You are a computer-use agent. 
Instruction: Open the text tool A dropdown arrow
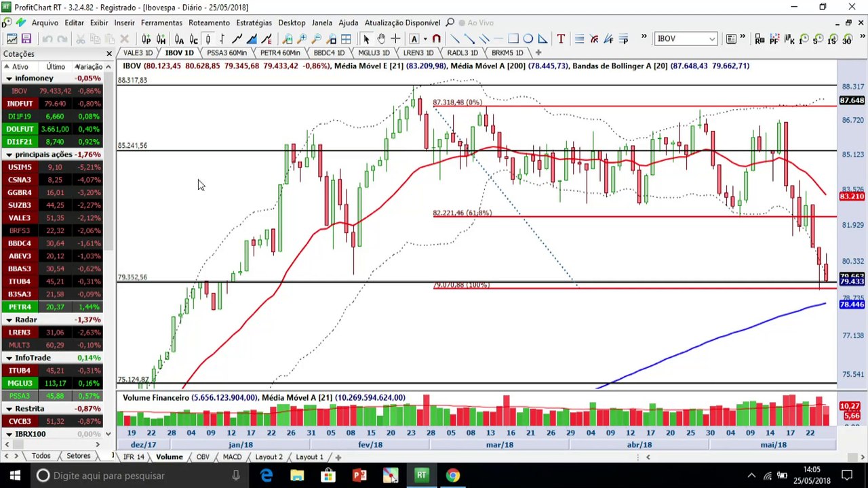click(425, 39)
